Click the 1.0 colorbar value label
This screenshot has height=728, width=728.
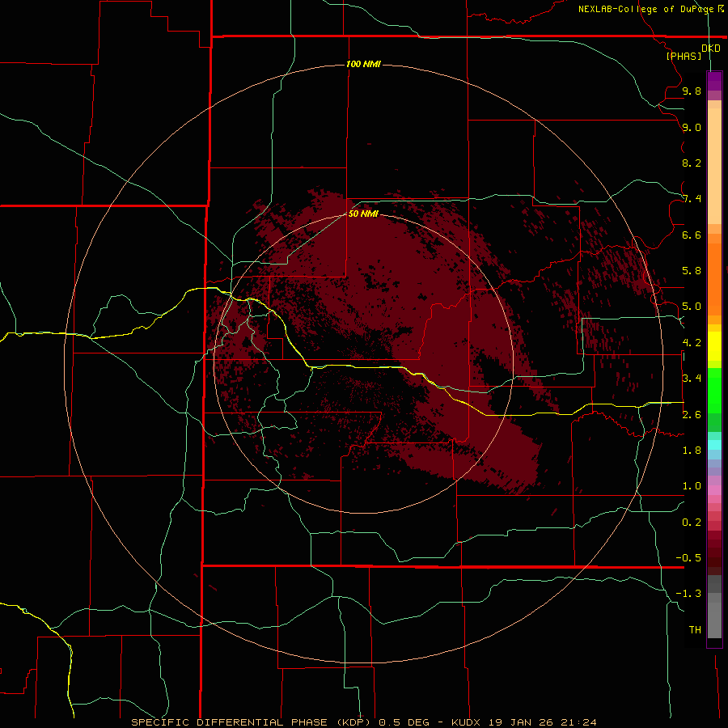(692, 486)
